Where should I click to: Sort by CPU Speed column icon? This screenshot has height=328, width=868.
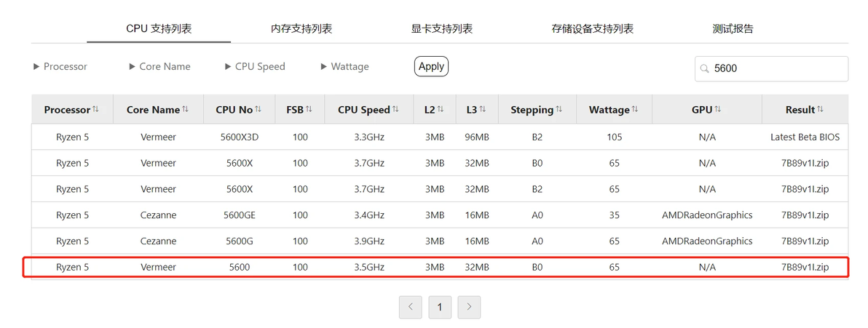point(396,110)
